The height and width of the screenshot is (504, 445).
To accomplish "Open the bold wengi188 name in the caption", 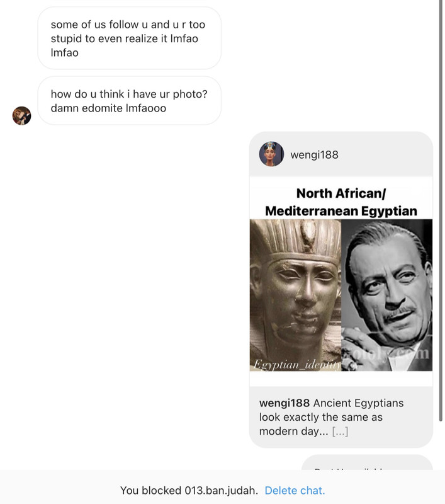I will 284,403.
